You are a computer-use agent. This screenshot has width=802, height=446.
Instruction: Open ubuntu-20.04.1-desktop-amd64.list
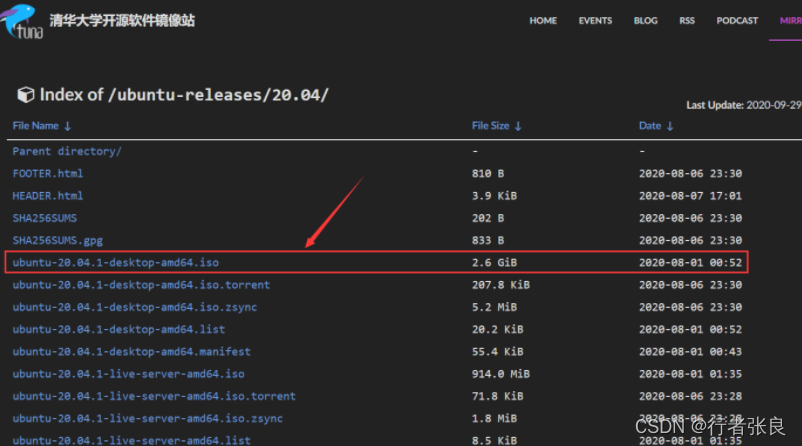[119, 329]
